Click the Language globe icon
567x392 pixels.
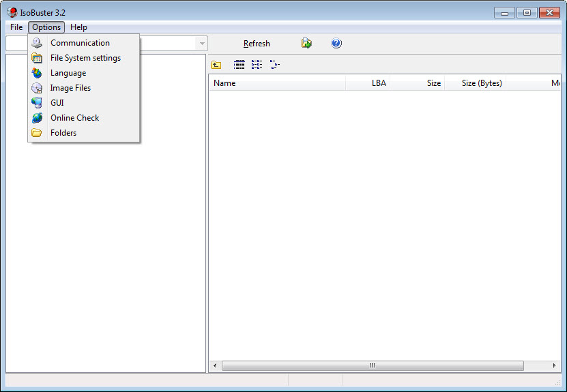37,73
